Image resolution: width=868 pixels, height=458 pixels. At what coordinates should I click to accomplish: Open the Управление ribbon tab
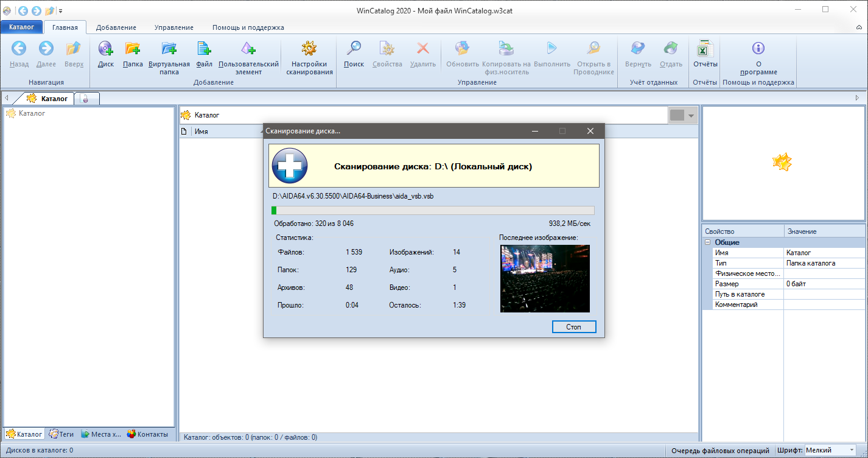[173, 27]
